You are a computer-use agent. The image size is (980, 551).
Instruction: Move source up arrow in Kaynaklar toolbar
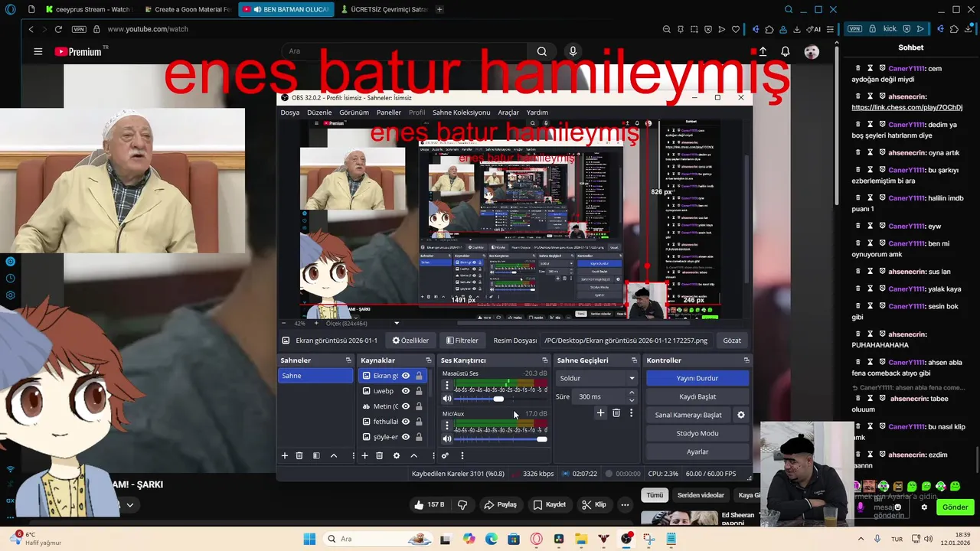(x=413, y=455)
